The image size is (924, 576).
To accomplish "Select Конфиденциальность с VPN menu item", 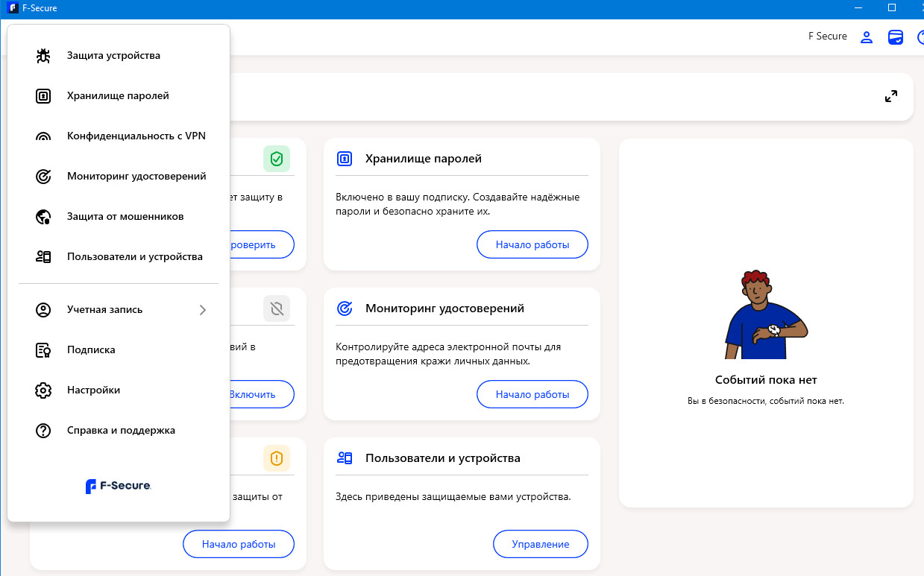I will [119, 136].
